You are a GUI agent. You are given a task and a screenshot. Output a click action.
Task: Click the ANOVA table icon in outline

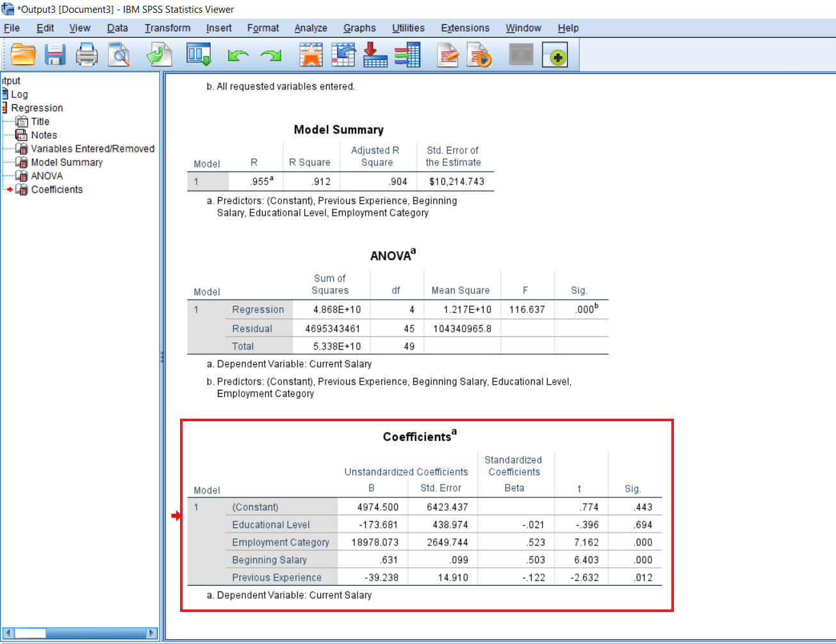click(x=21, y=176)
